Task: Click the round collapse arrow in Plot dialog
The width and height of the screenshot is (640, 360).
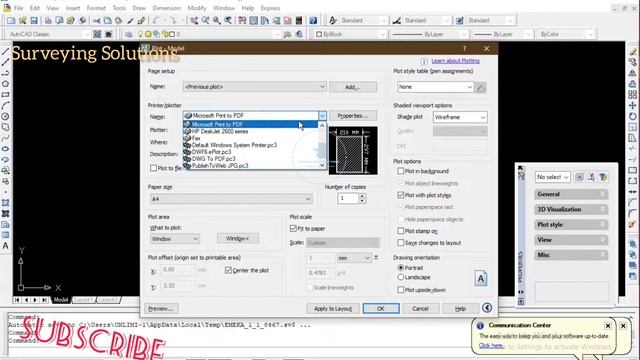Action: point(487,308)
